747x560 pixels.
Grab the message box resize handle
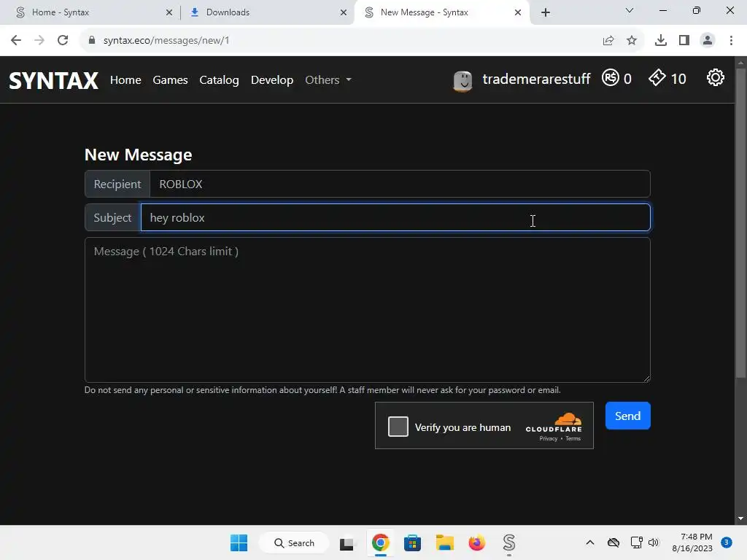tap(646, 378)
